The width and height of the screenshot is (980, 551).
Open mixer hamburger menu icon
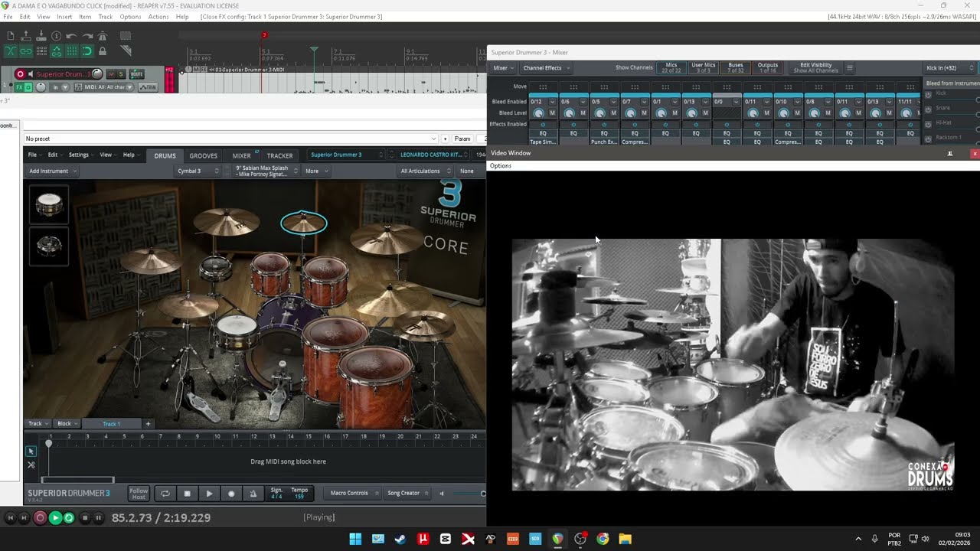(849, 67)
